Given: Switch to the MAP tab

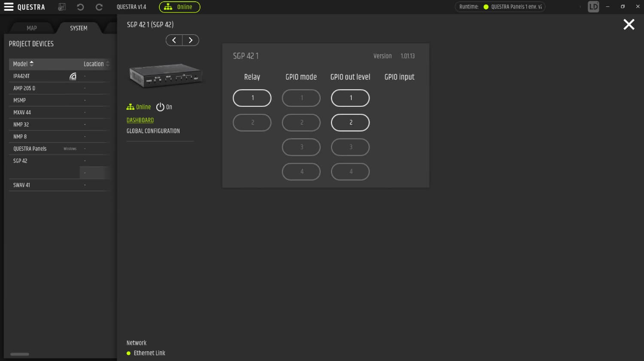Looking at the screenshot, I should pos(31,28).
